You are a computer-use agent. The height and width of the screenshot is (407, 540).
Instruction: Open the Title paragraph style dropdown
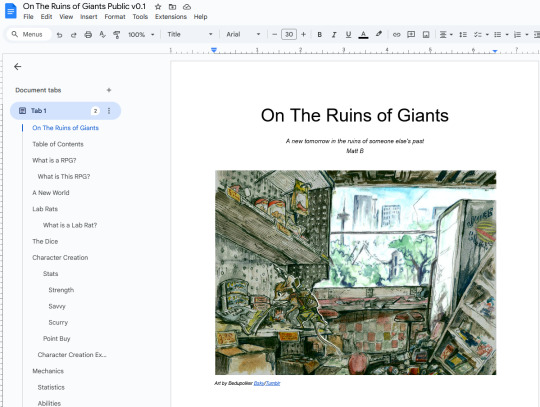(189, 34)
